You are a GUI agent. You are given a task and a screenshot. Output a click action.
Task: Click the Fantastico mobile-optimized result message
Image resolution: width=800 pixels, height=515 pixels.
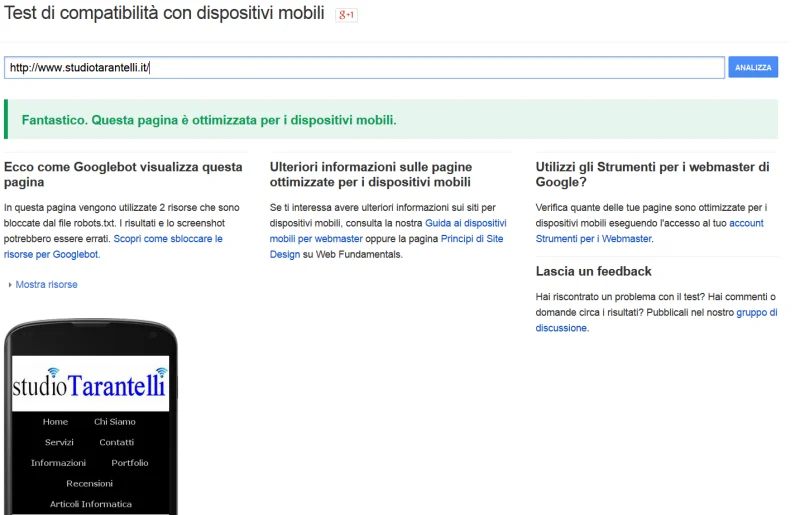point(391,119)
